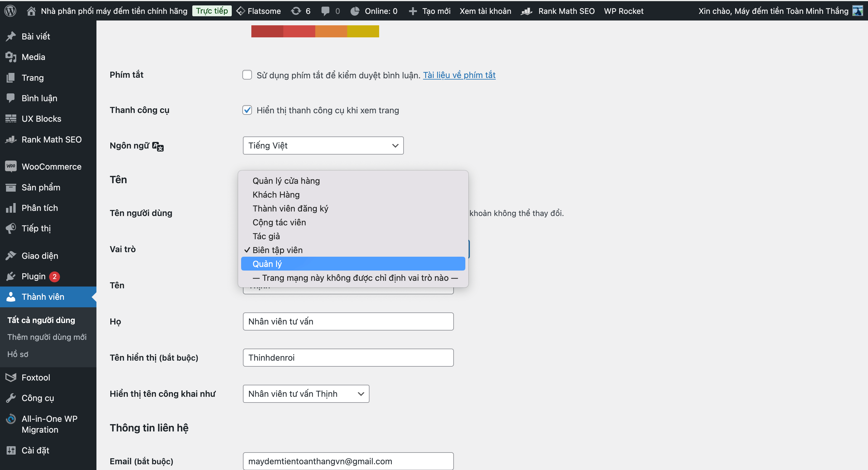Image resolution: width=868 pixels, height=470 pixels.
Task: Enable the keyboard shortcuts checkbox
Action: click(247, 75)
